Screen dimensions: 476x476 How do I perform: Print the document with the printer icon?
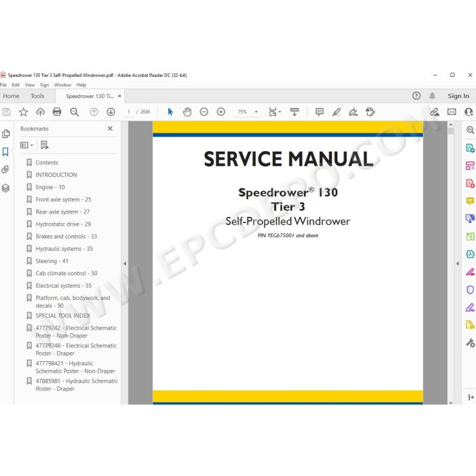tap(57, 112)
